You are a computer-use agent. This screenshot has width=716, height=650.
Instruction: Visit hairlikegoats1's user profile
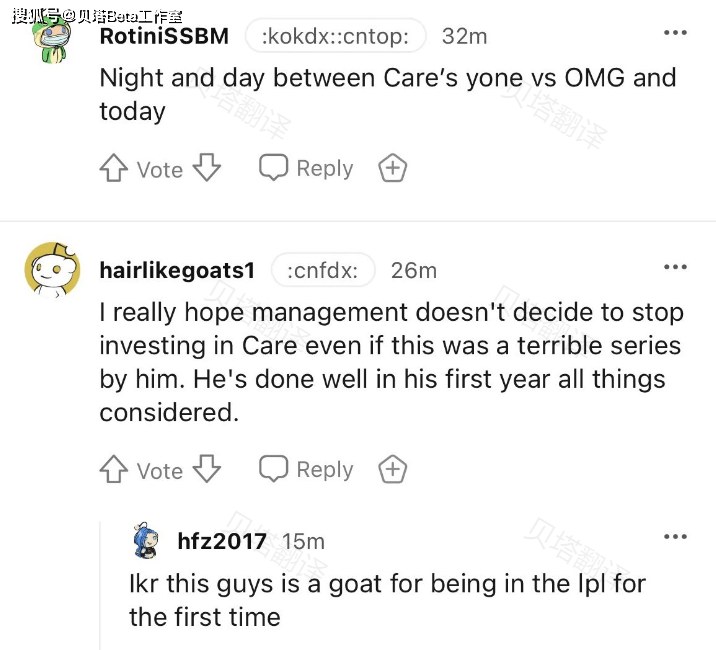177,270
